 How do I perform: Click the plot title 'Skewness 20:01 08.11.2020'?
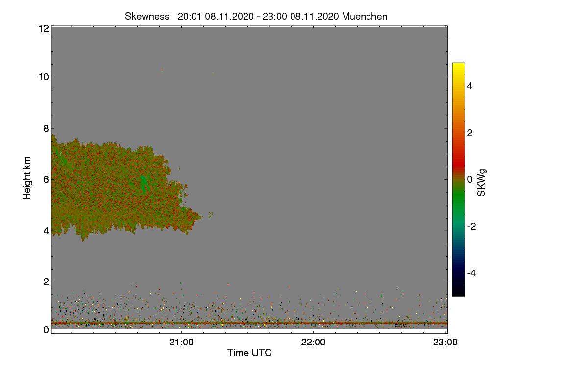pyautogui.click(x=256, y=16)
